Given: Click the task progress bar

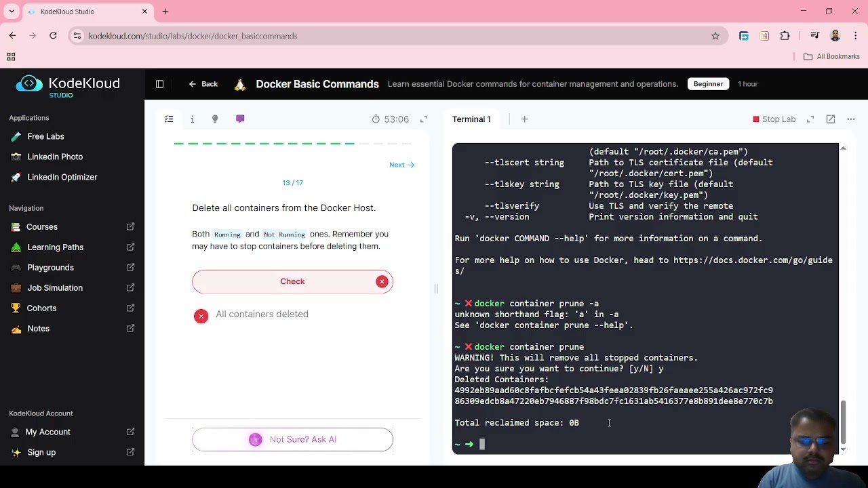Looking at the screenshot, I should tap(292, 144).
